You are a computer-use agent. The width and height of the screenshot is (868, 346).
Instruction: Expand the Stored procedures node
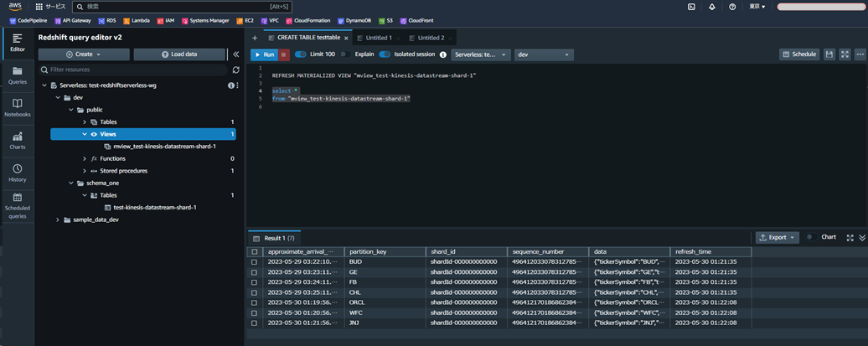[x=85, y=171]
